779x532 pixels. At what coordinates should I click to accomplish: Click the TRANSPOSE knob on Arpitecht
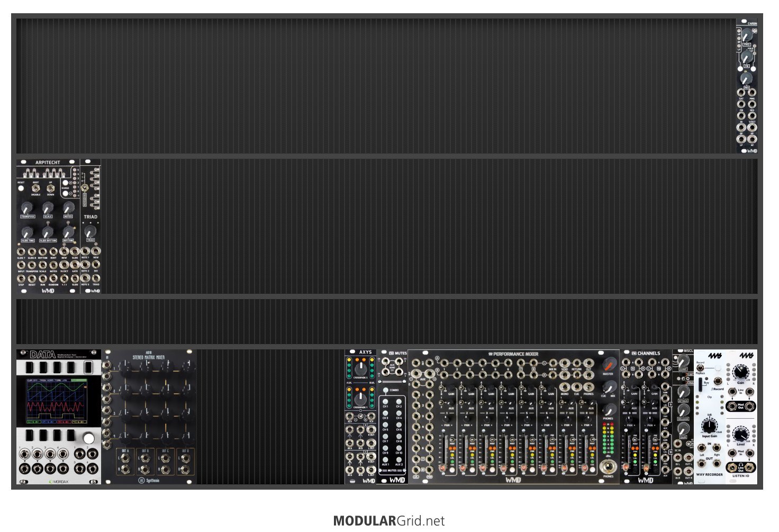pyautogui.click(x=27, y=208)
